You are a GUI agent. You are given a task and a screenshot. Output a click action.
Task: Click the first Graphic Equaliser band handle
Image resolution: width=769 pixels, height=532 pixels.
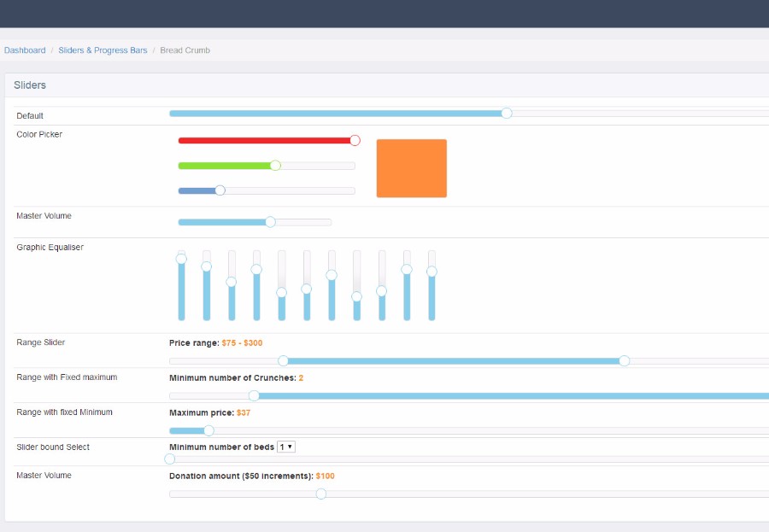[x=181, y=259]
